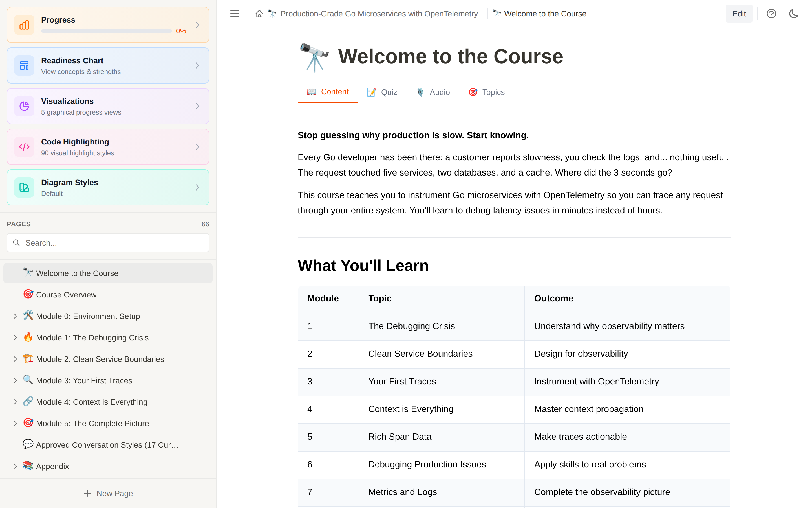Screen dimensions: 812x508
Task: Expand Module 0: Environment Setup
Action: pyautogui.click(x=15, y=316)
